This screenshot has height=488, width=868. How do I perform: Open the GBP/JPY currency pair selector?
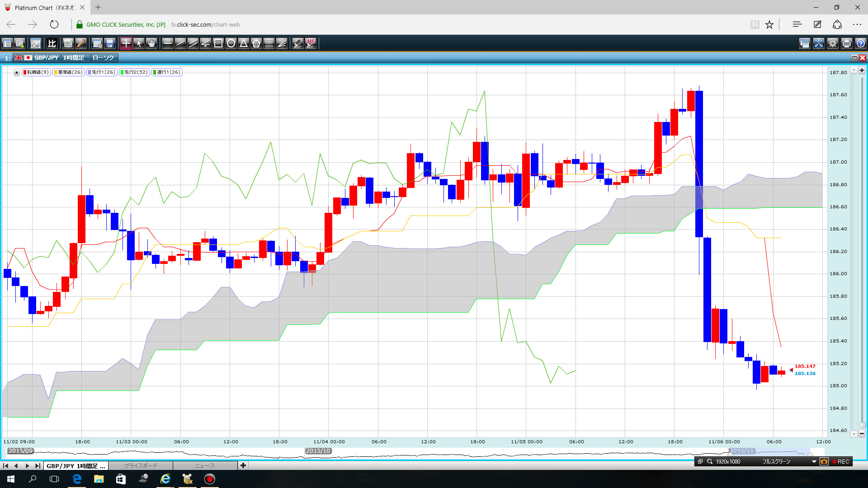46,58
